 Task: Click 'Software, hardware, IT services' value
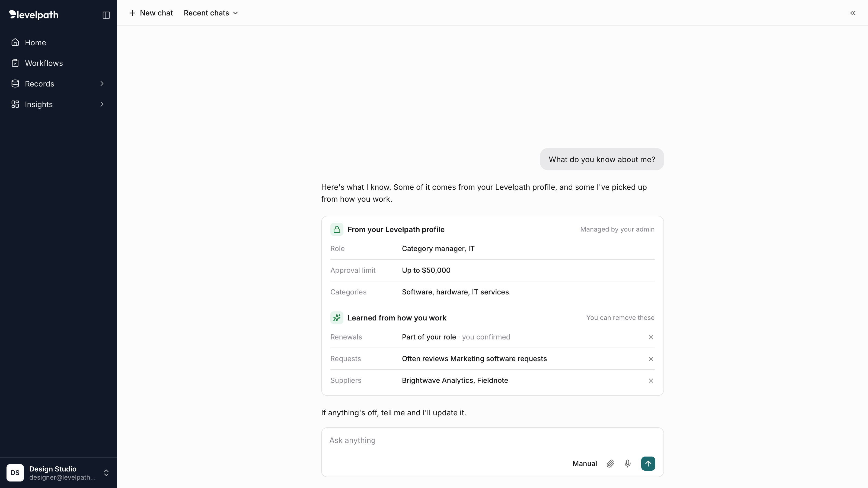coord(455,292)
